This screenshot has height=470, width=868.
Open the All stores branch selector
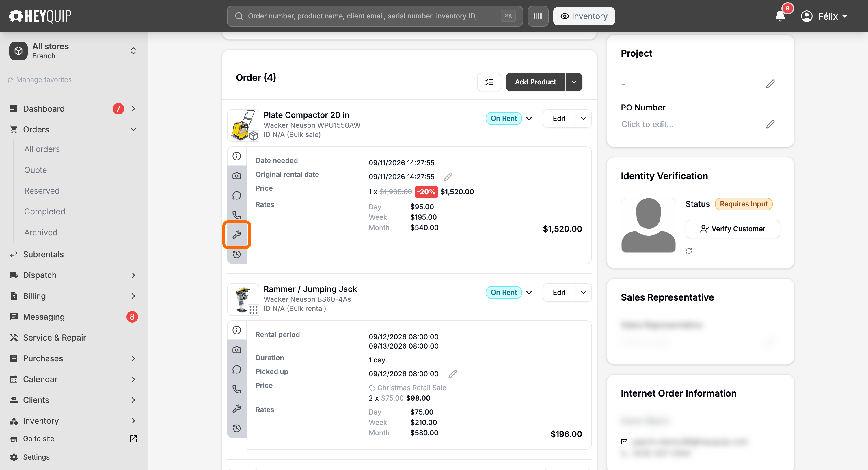pyautogui.click(x=74, y=51)
